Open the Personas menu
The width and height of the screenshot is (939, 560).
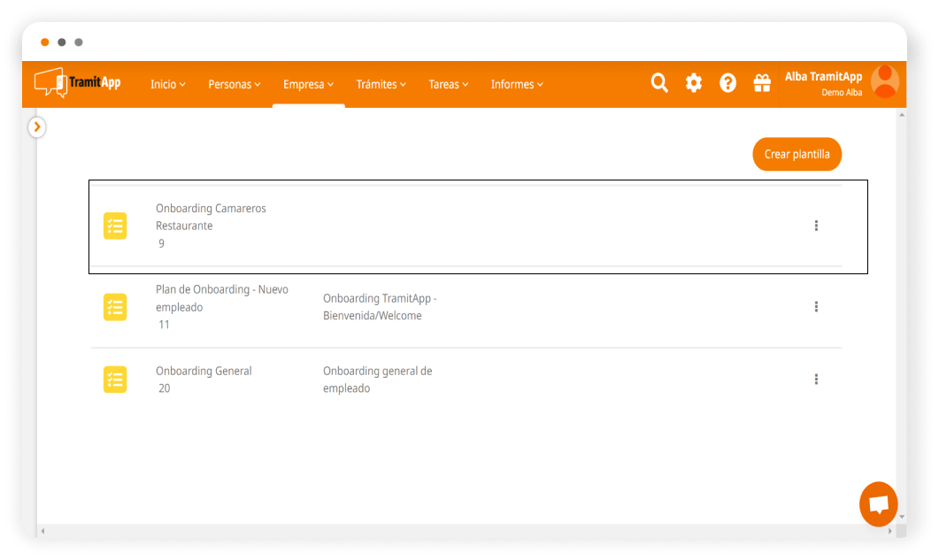235,85
